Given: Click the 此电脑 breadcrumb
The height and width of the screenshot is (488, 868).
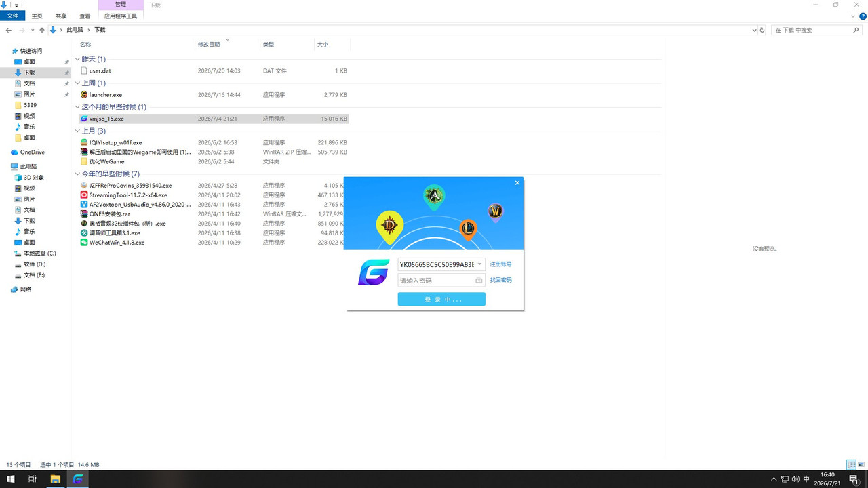Looking at the screenshot, I should click(75, 30).
